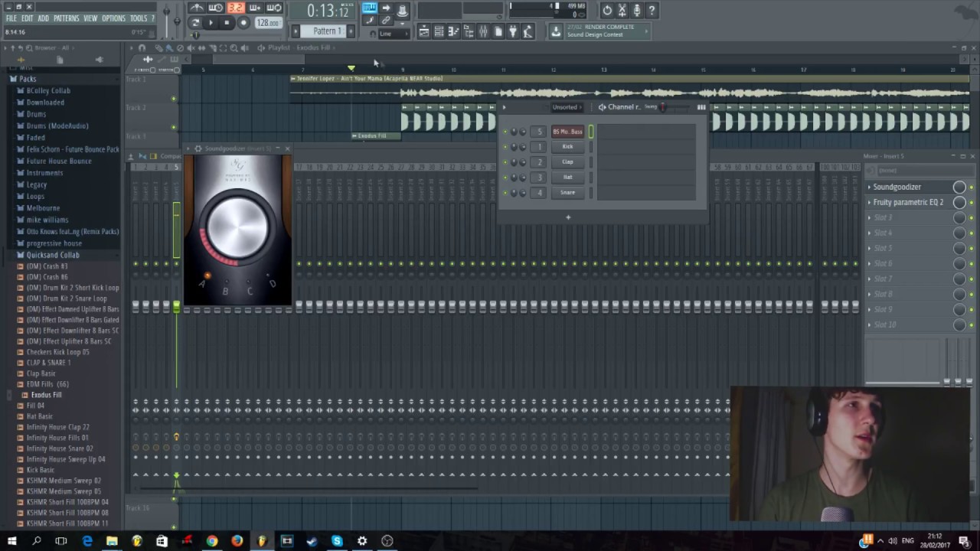
Task: Toggle the 3.2 countdown before recording
Action: (x=235, y=8)
